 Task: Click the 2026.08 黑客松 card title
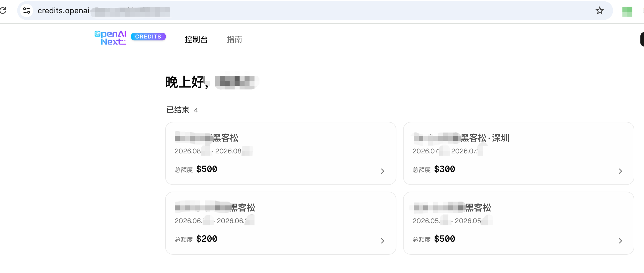[207, 138]
